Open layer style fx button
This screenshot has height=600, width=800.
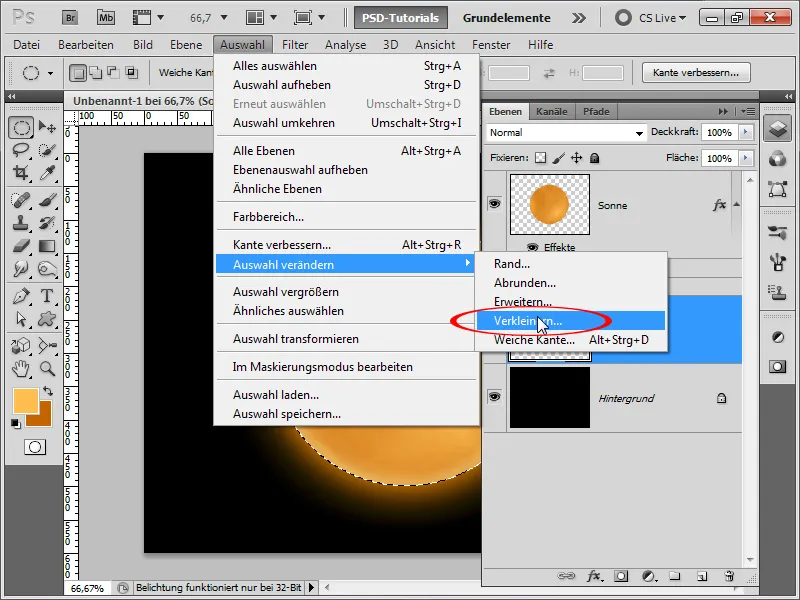(x=593, y=576)
